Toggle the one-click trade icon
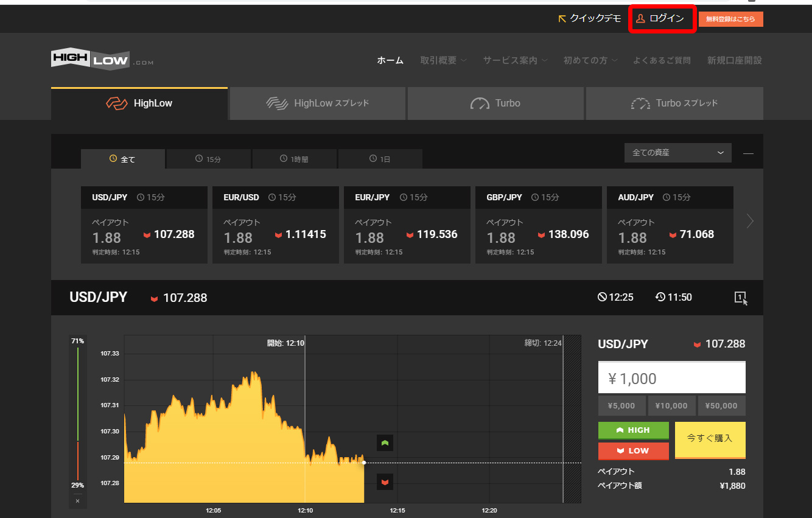 point(740,298)
